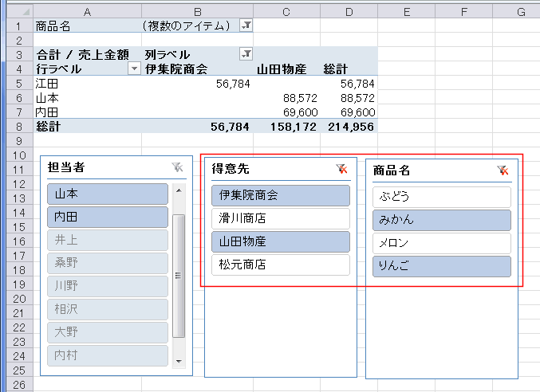Select column C header

click(286, 12)
